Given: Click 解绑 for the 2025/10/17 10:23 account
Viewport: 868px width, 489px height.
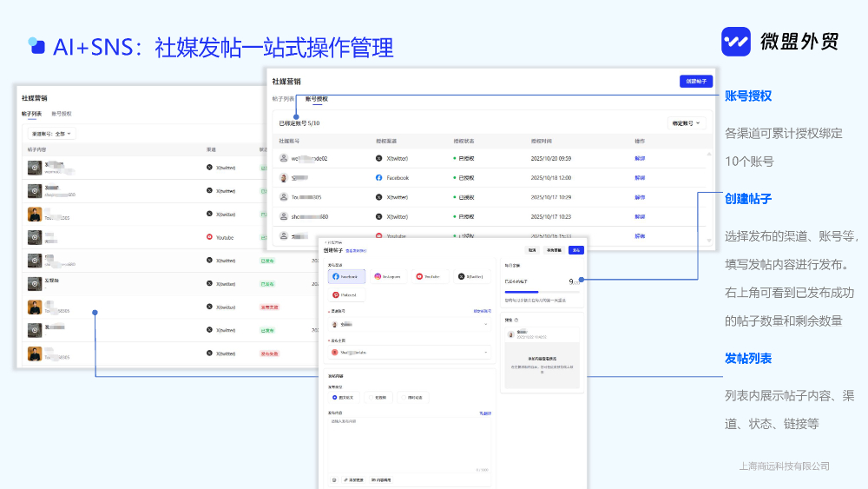Looking at the screenshot, I should pos(640,216).
